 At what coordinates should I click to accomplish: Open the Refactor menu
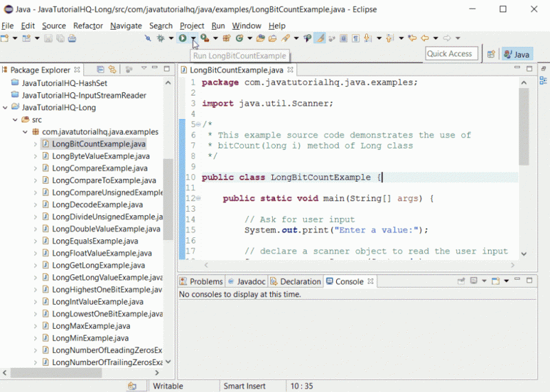pos(88,25)
